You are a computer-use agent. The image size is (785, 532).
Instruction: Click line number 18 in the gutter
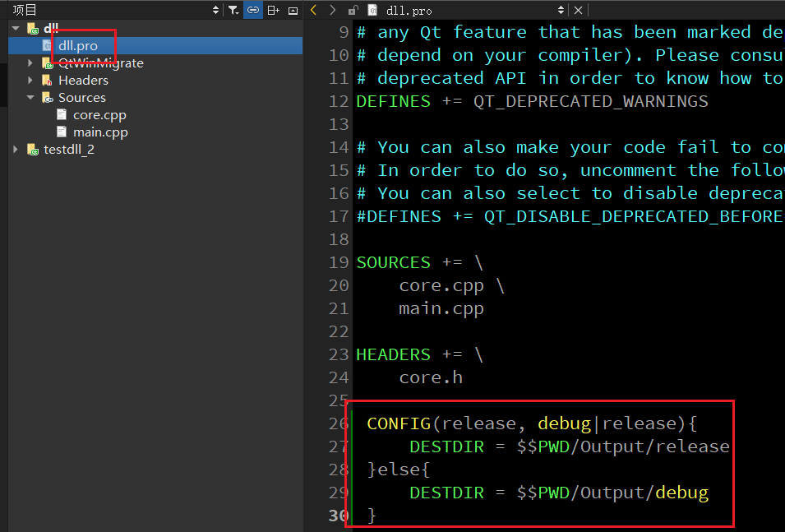(x=339, y=240)
